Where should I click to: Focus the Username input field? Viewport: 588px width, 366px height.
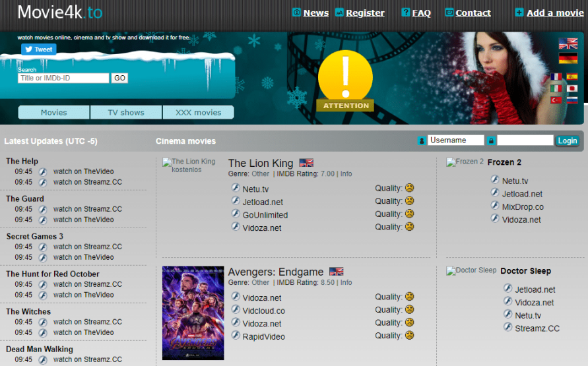tap(455, 140)
